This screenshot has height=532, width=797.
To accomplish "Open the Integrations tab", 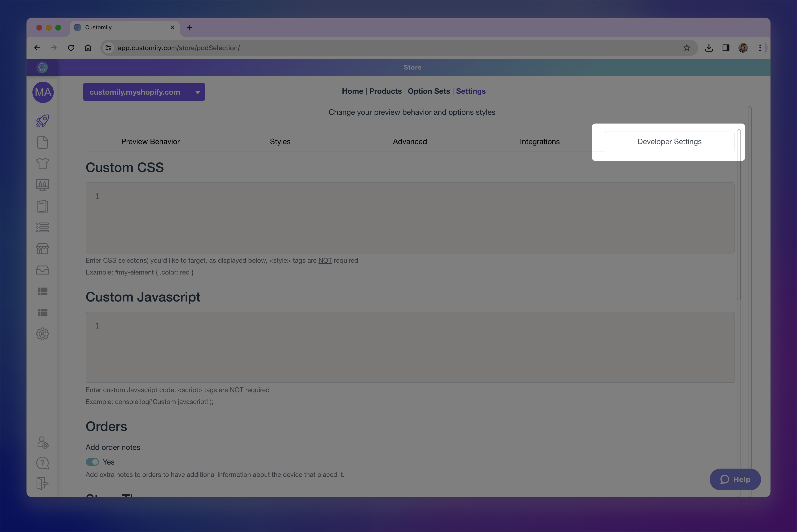I will (540, 142).
